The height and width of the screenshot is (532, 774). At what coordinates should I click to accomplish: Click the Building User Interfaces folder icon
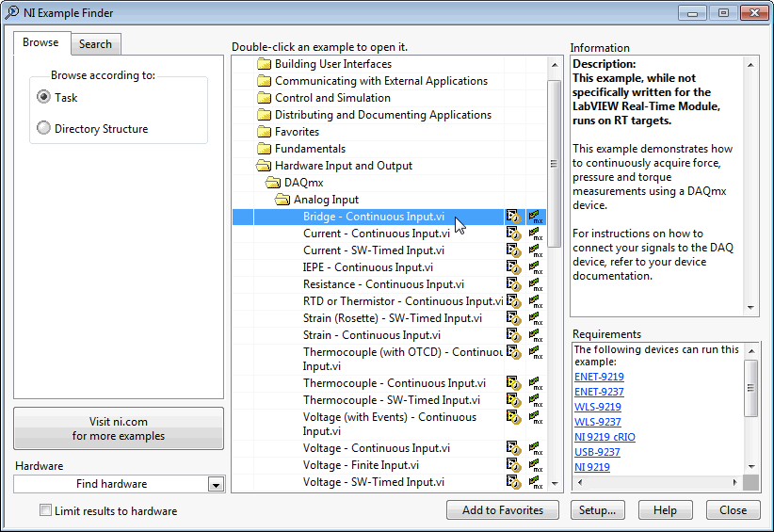pyautogui.click(x=264, y=64)
